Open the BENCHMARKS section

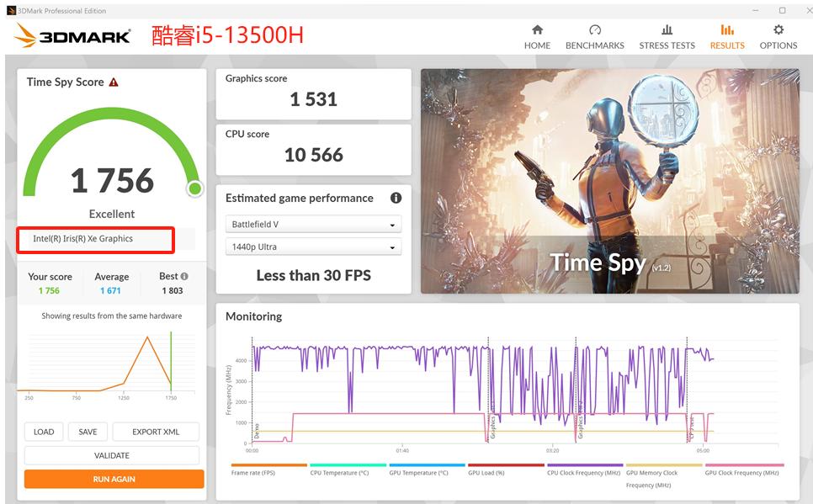tap(595, 37)
